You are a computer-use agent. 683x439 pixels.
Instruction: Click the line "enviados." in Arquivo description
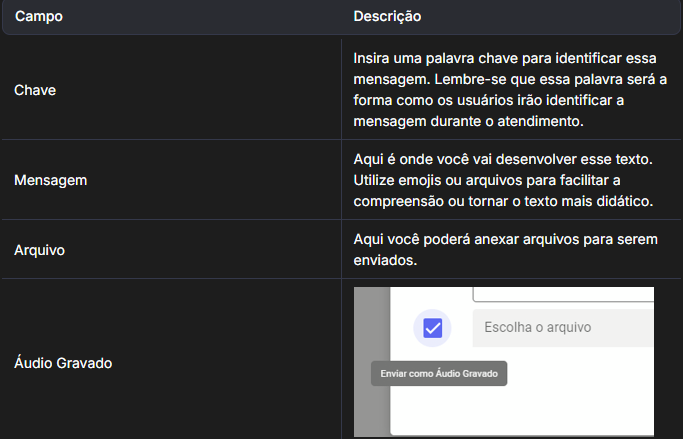(x=385, y=259)
